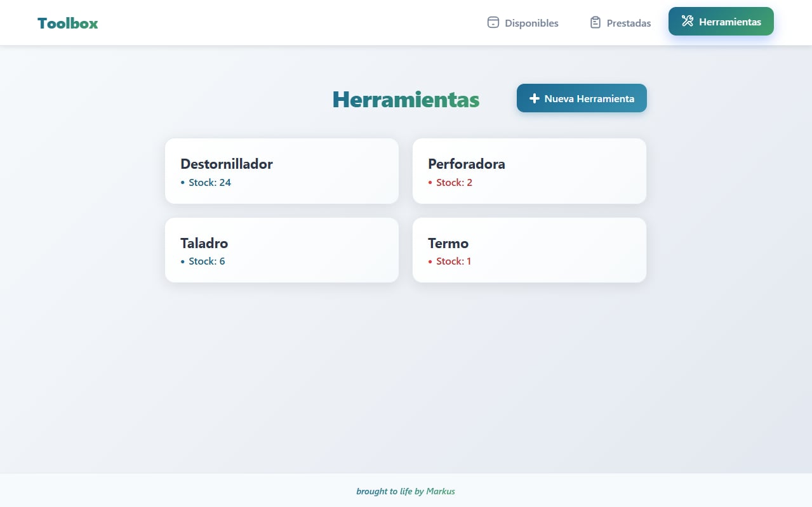The height and width of the screenshot is (507, 812).
Task: Click the Nueva Herramienta button
Action: pos(582,98)
